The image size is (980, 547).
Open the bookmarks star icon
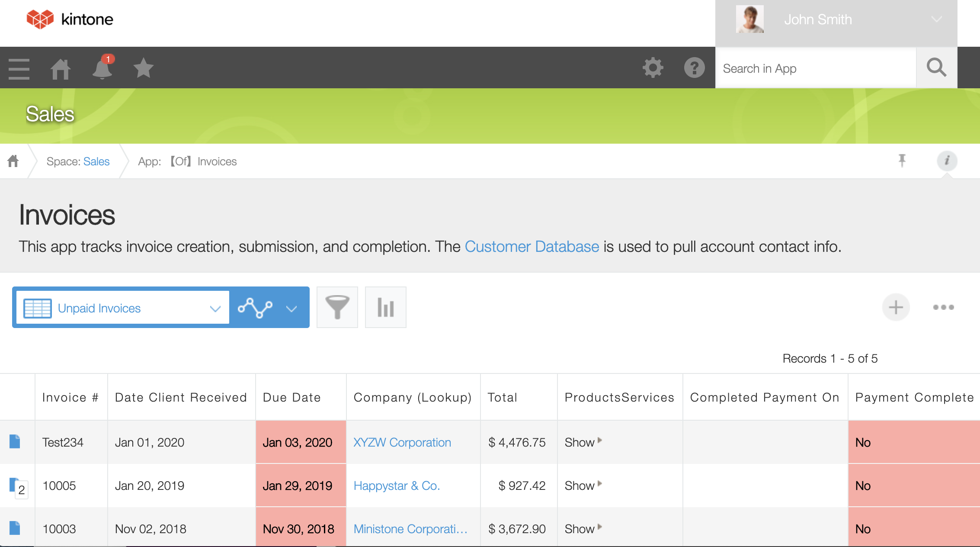(x=143, y=68)
